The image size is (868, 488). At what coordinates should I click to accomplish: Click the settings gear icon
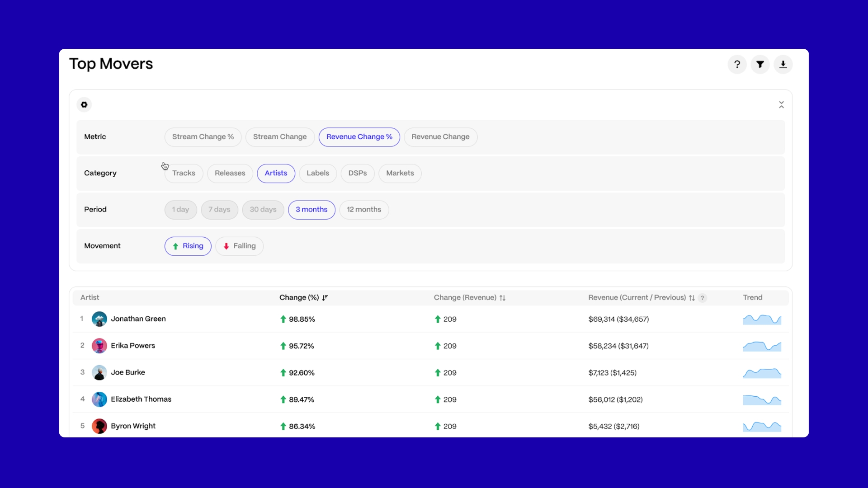[x=84, y=105]
